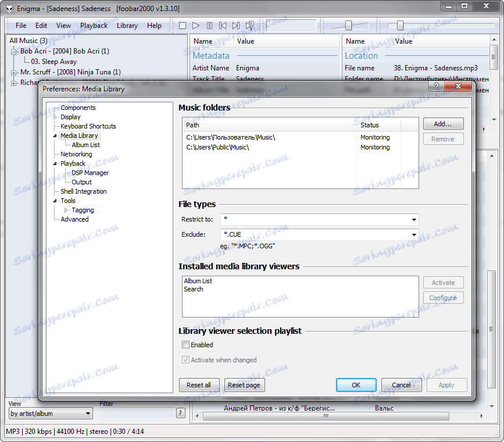Open the Restrict to dropdown
This screenshot has width=504, height=442.
pyautogui.click(x=414, y=220)
